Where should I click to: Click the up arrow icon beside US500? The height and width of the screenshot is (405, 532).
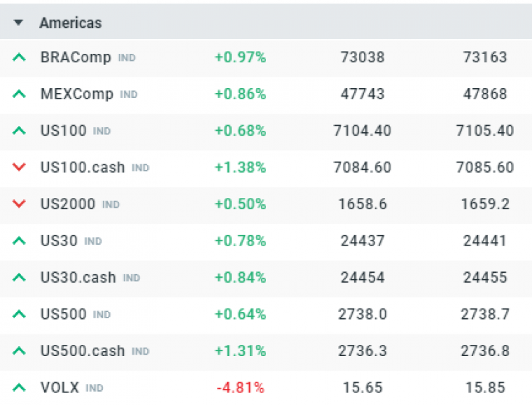[x=19, y=314]
